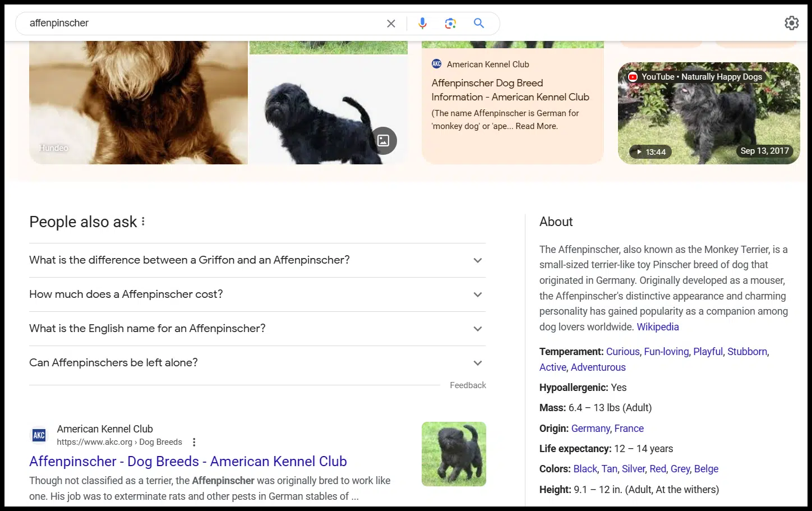Open the three-dot menu beside akc.org URL
Viewport: 812px width, 511px height.
pyautogui.click(x=193, y=442)
